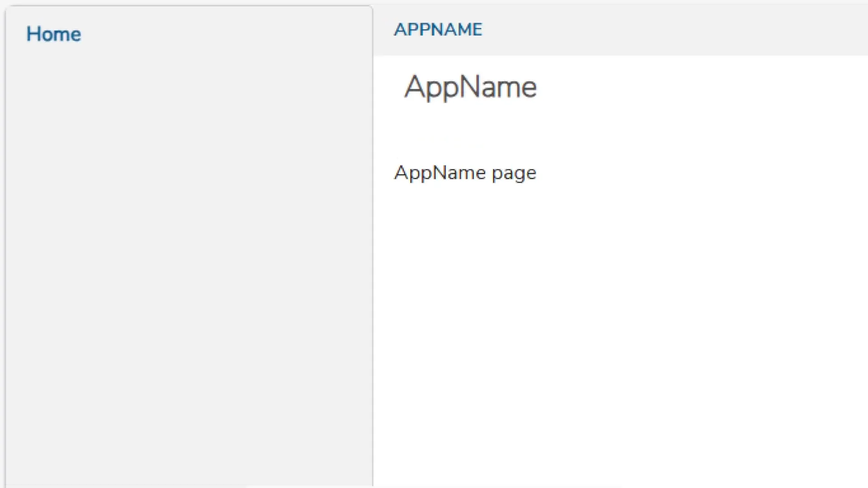
Task: Focus the page title reading AppName
Action: (470, 87)
